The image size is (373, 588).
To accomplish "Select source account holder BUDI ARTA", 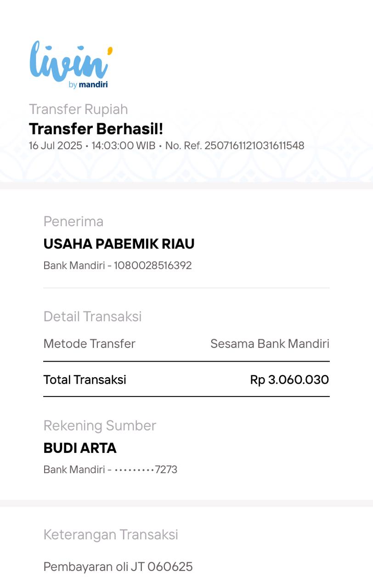I will 79,448.
